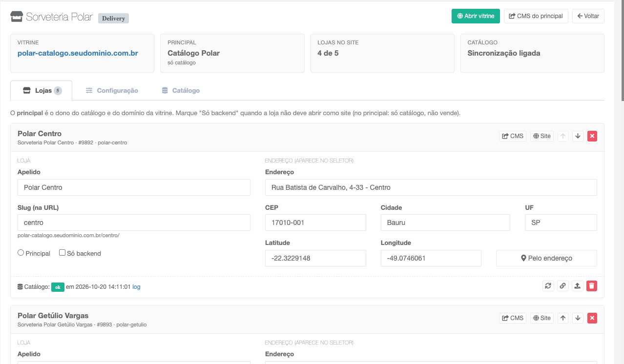Click the Slug input field containing centro

coord(134,222)
